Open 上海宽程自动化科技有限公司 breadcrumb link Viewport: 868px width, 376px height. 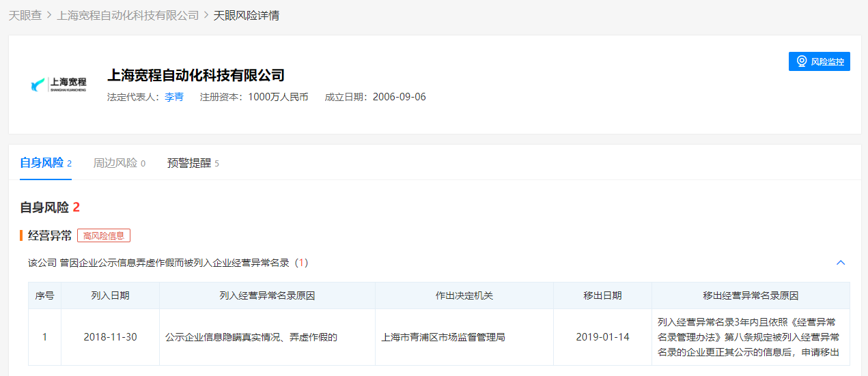pos(128,15)
